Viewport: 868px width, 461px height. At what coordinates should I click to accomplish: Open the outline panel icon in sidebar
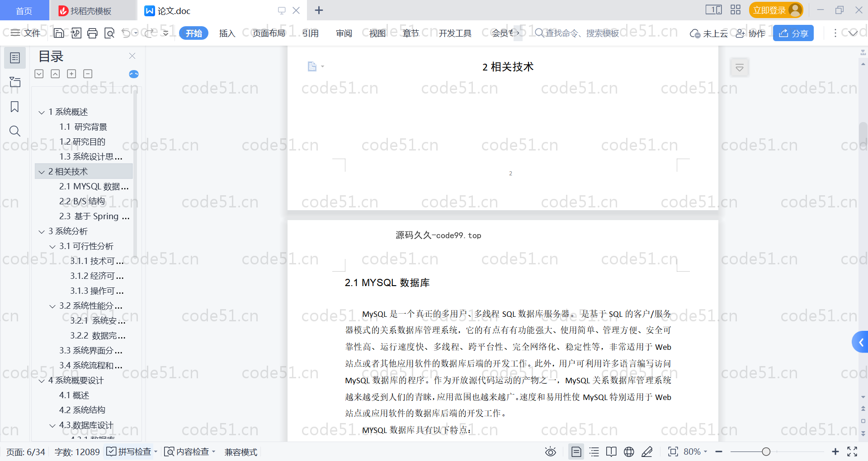pos(15,58)
